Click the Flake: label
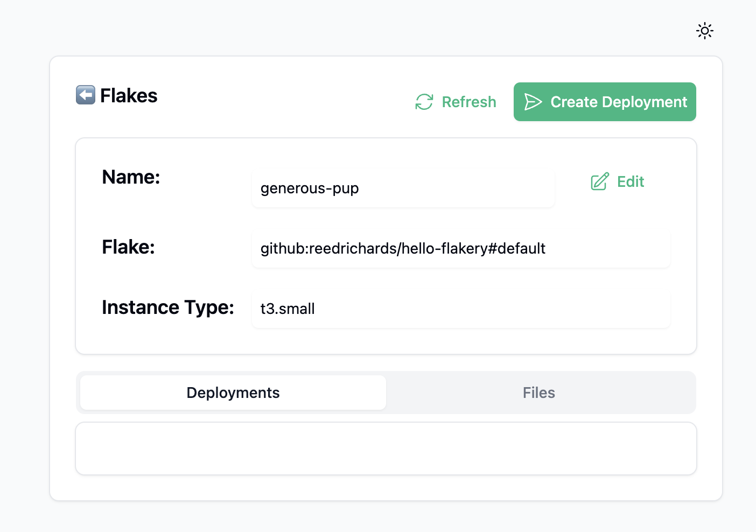The image size is (756, 532). tap(128, 247)
